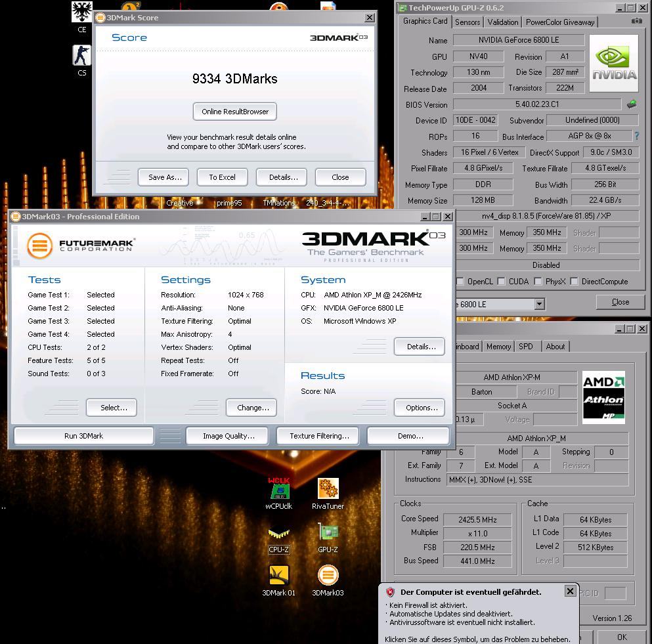Switch to GPU-Z Graphics Card tab

[425, 21]
